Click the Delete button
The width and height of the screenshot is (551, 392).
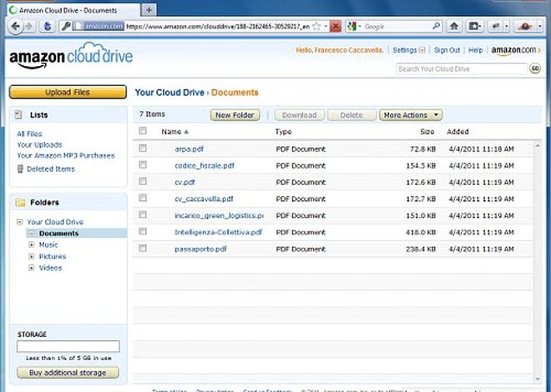[x=351, y=115]
